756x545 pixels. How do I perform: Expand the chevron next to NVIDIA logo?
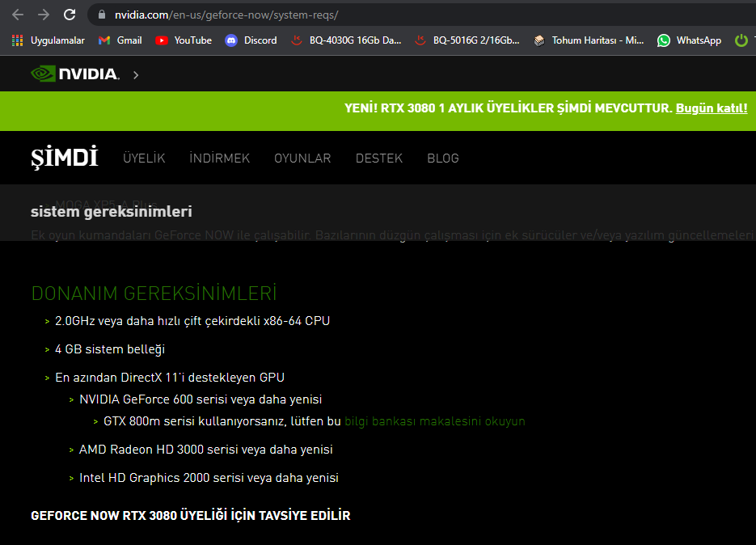click(x=136, y=74)
